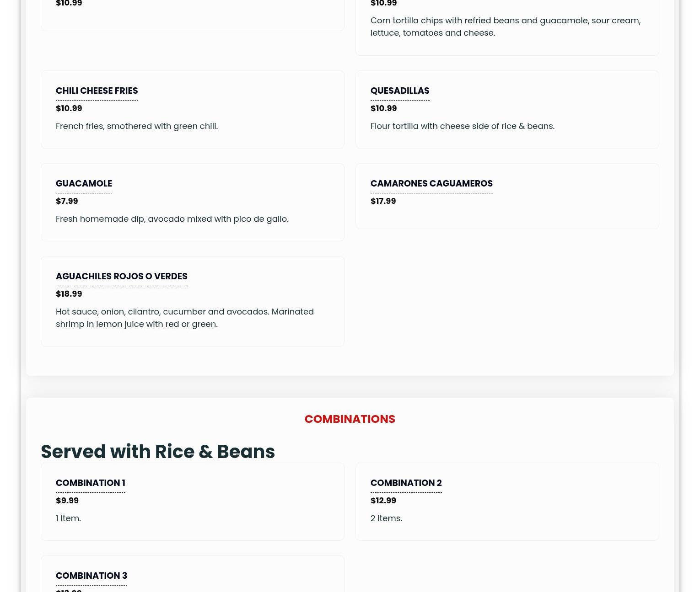Click the Chili Cheese Fries item title
Viewport: 700px width, 592px height.
[x=97, y=91]
